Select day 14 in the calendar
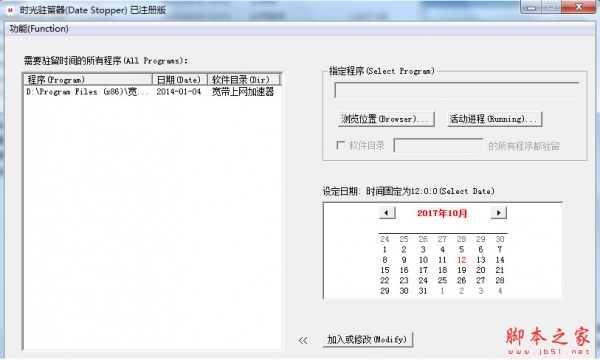 pos(500,260)
